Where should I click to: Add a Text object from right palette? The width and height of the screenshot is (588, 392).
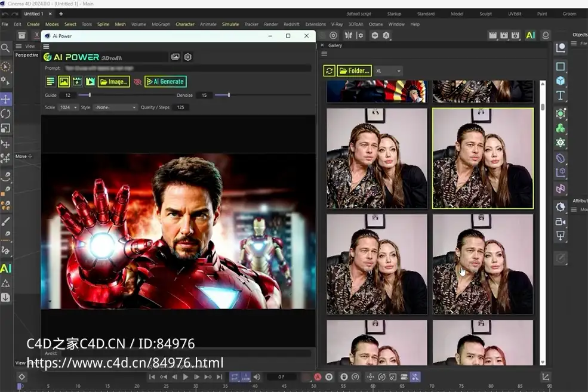click(561, 95)
